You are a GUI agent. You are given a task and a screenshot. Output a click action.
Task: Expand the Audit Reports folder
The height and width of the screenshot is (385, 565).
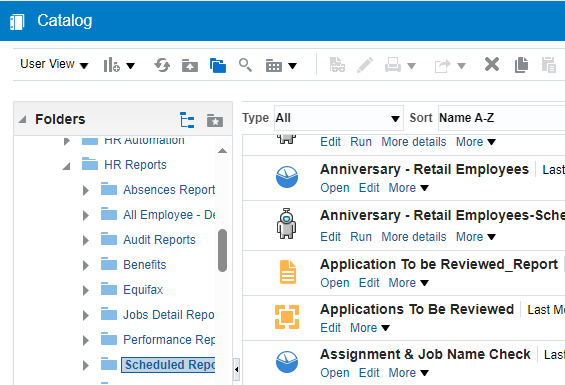pos(86,240)
